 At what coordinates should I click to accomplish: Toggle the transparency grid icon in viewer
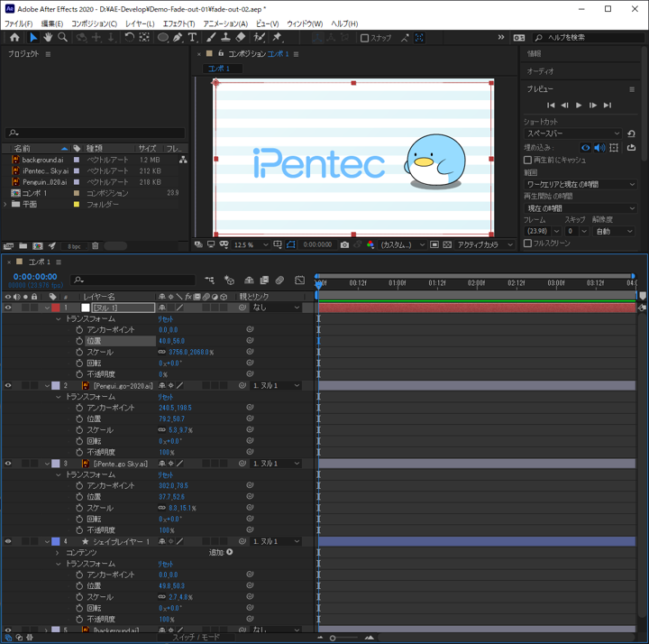click(447, 244)
